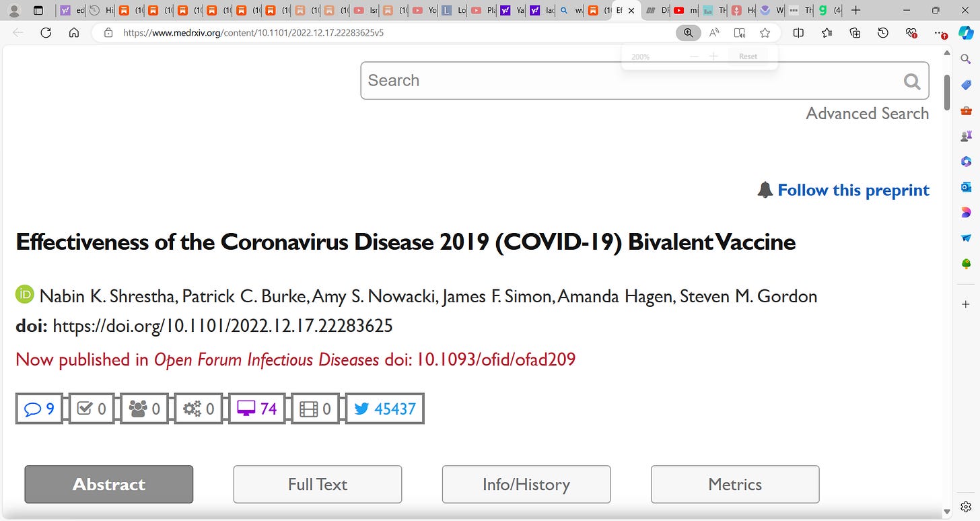The image size is (980, 521).
Task: Click the bell icon beside Follow this preprint
Action: pos(765,190)
